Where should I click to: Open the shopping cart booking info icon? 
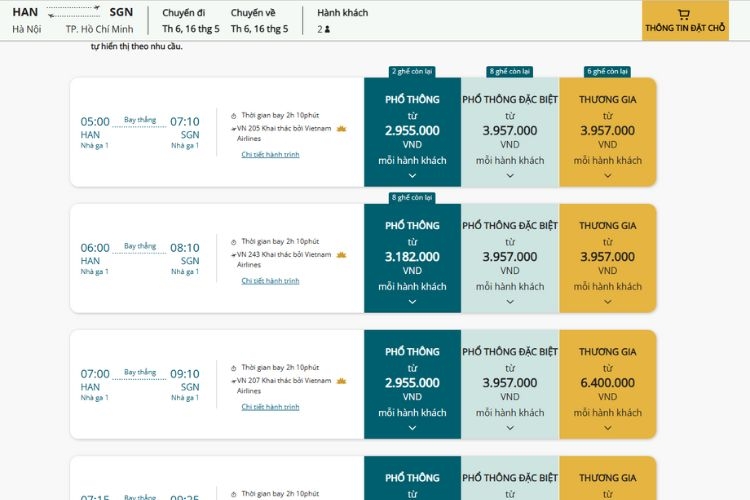click(x=684, y=14)
